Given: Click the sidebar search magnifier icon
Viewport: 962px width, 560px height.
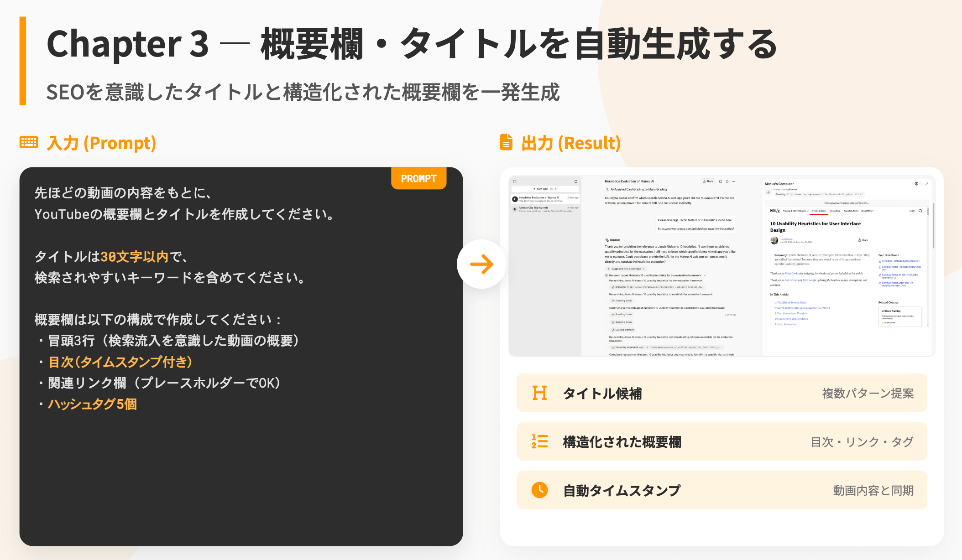Looking at the screenshot, I should 576,181.
